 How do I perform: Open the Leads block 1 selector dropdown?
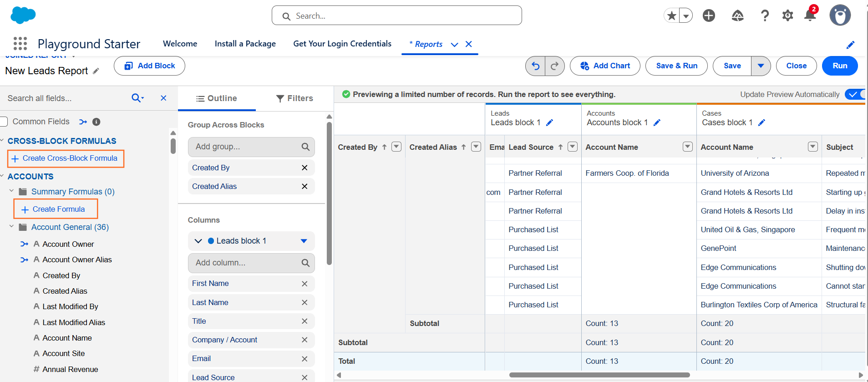click(304, 241)
